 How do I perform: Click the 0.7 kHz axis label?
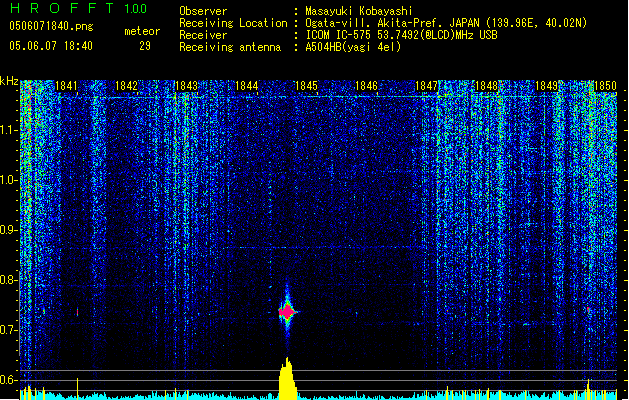tap(9, 330)
